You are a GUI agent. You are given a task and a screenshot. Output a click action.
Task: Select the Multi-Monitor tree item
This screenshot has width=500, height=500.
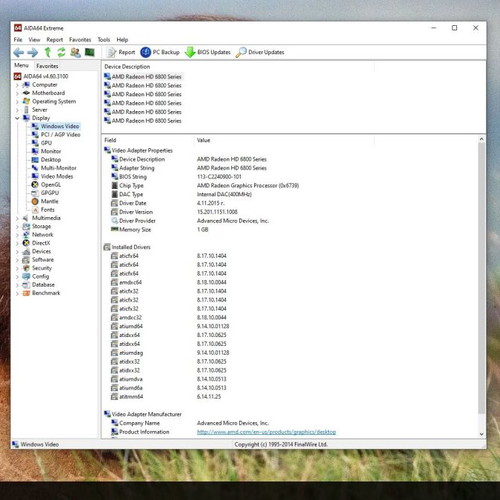coord(54,168)
